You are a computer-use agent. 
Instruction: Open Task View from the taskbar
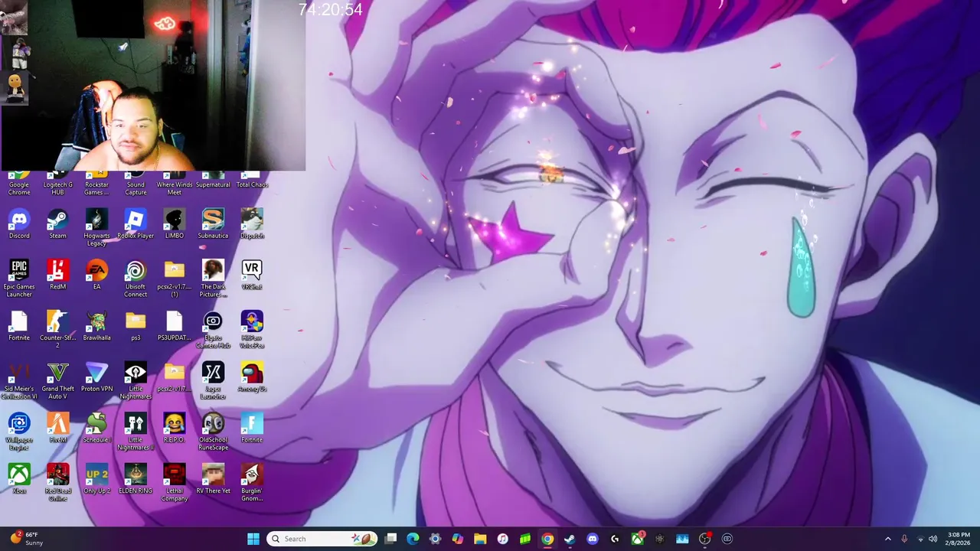pos(390,539)
